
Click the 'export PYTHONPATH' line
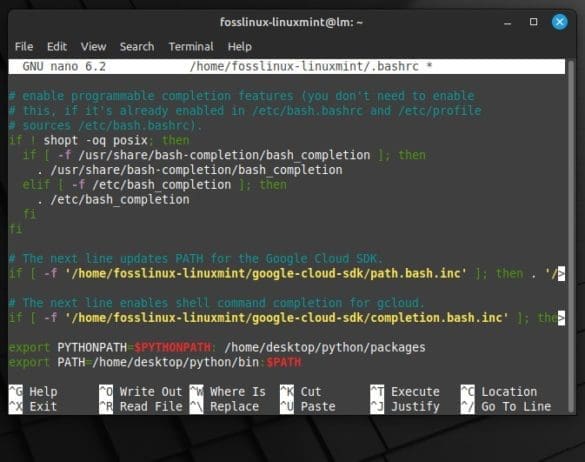217,347
